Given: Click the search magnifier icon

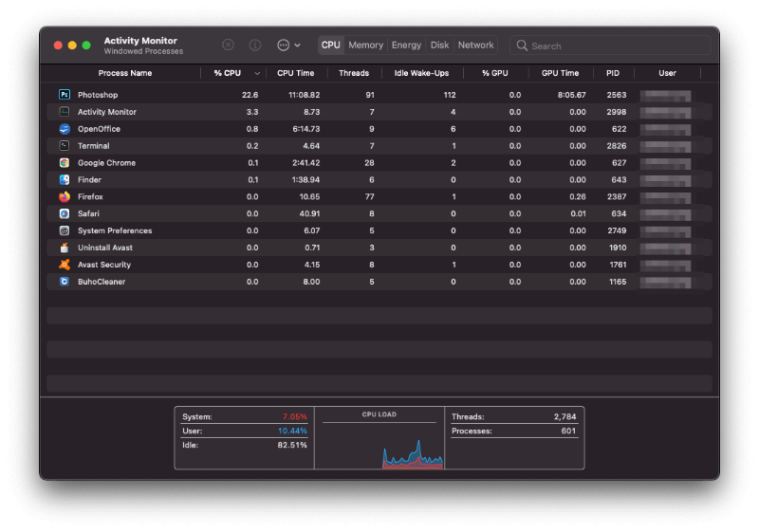Looking at the screenshot, I should 522,46.
